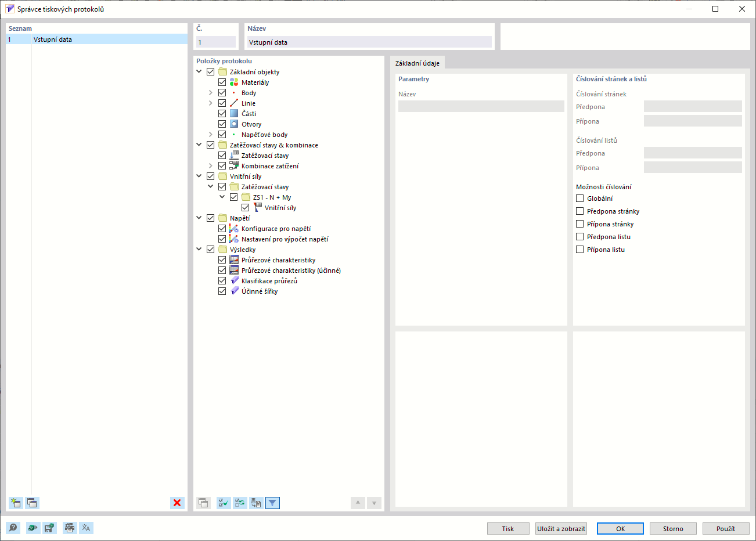The image size is (756, 541).
Task: Click the Otvory opening icon
Action: 234,124
